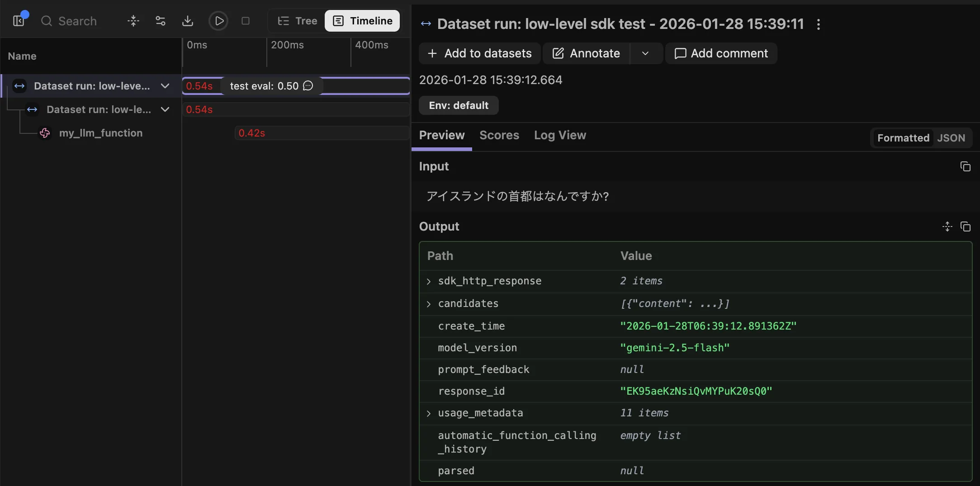Click the test eval: 0.50 score badge
Screen dimensions: 980x486
coord(271,86)
